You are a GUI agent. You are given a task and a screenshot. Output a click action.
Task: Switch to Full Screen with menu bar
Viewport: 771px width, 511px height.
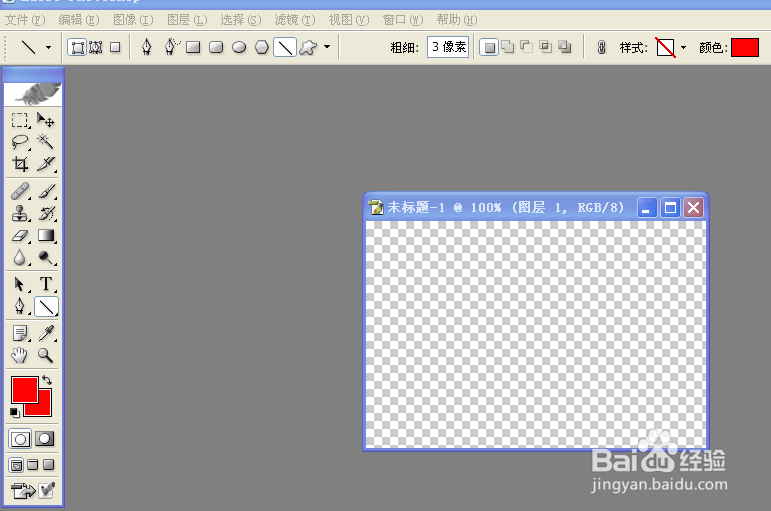pyautogui.click(x=32, y=465)
